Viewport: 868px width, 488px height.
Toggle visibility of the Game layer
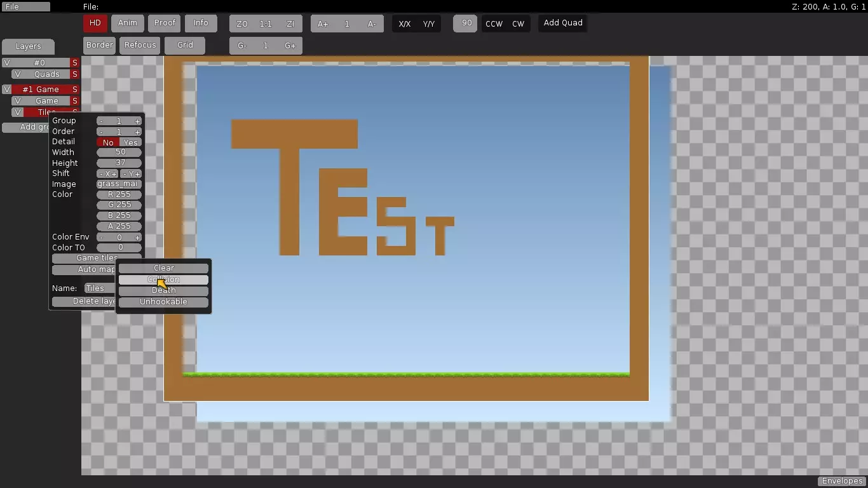click(17, 101)
